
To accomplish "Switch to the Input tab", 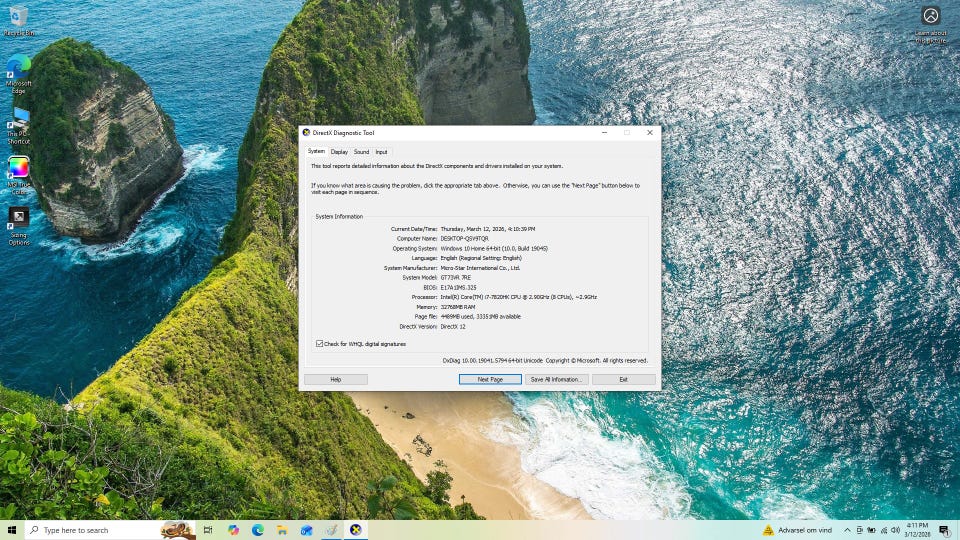I will point(381,152).
